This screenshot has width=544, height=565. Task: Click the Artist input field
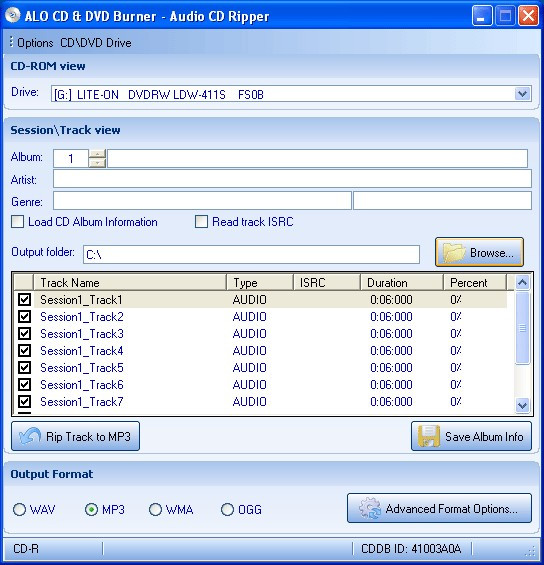[292, 179]
